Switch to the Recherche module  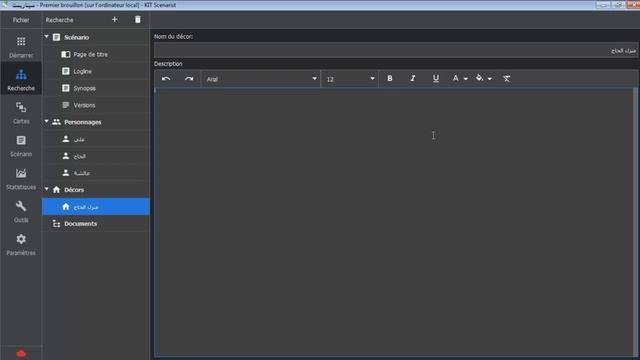(21, 79)
